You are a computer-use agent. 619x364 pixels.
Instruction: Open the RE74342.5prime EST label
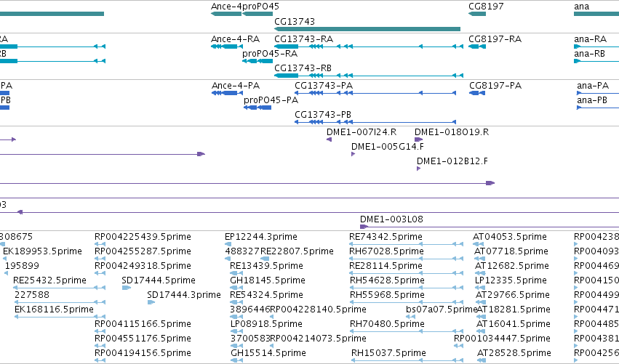[386, 237]
